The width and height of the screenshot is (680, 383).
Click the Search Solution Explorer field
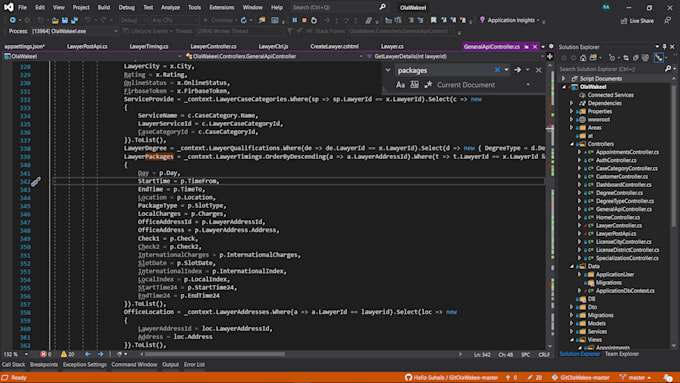[x=611, y=69]
